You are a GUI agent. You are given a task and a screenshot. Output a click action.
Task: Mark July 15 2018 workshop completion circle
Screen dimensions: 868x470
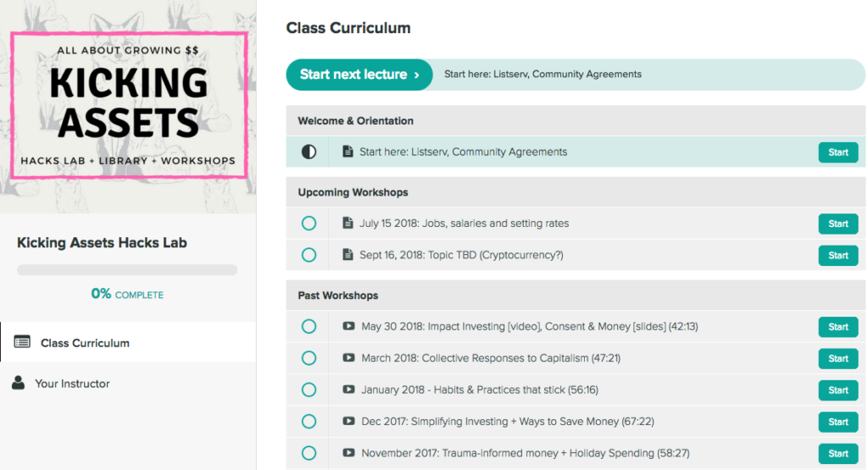pos(309,224)
